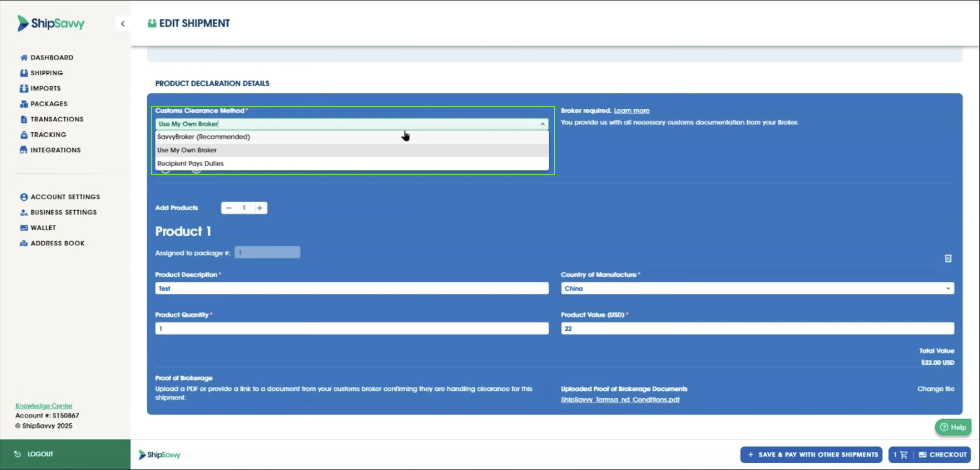
Task: Log out using the Logout button
Action: (x=65, y=454)
